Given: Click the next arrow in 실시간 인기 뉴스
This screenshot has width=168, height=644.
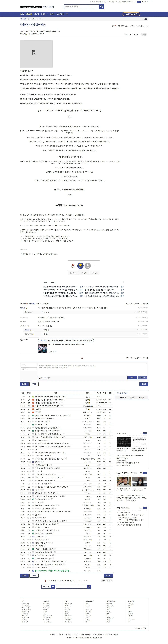Looking at the screenshot, I should [123, 282].
